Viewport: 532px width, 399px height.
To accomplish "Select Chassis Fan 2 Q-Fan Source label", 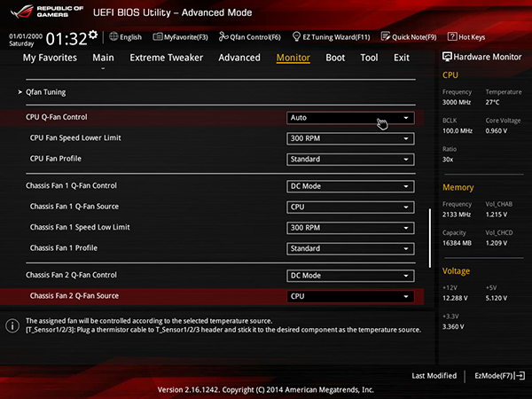I will [74, 296].
